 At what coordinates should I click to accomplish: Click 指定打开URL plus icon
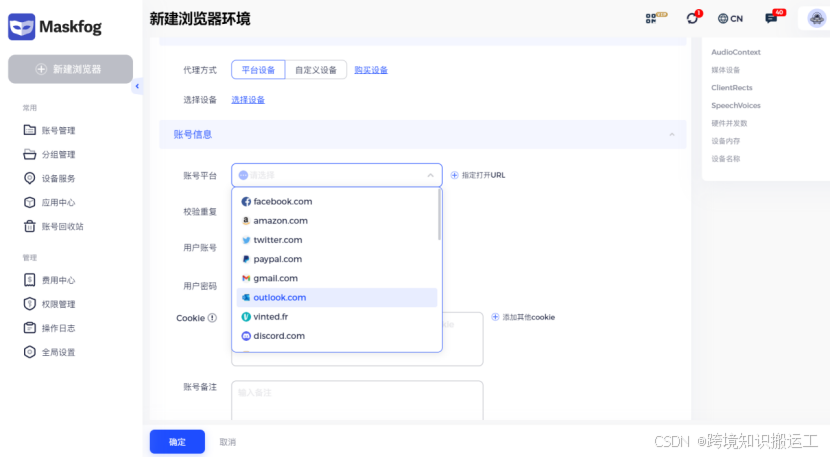click(454, 175)
